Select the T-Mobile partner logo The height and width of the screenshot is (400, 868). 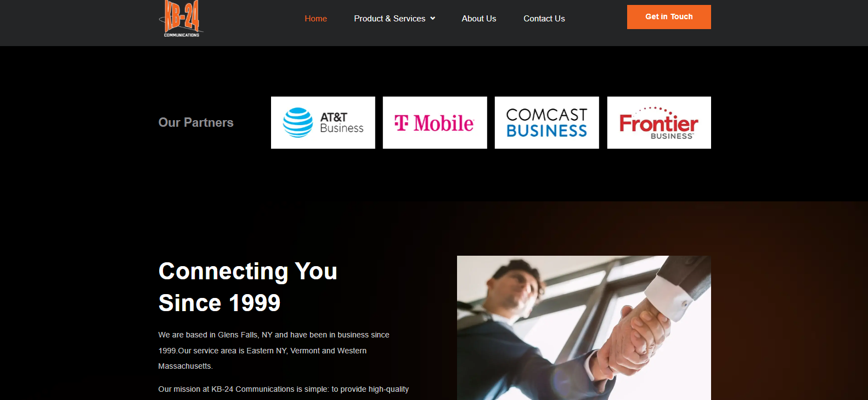(435, 122)
